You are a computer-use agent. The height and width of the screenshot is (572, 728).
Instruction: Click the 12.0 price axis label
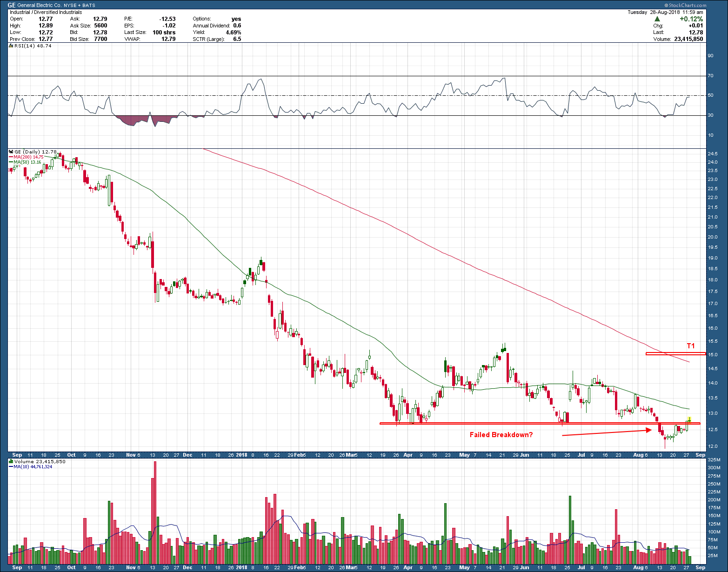712,446
